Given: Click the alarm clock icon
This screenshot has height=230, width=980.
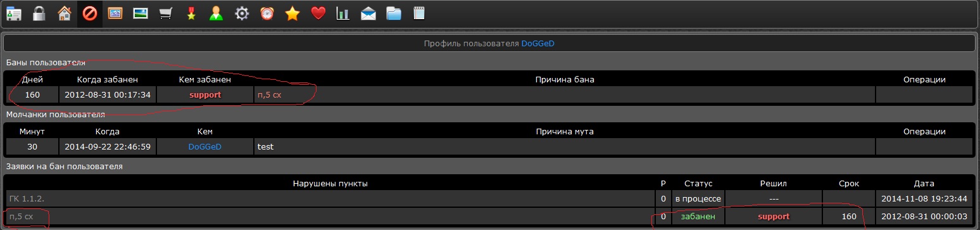Looking at the screenshot, I should [267, 13].
